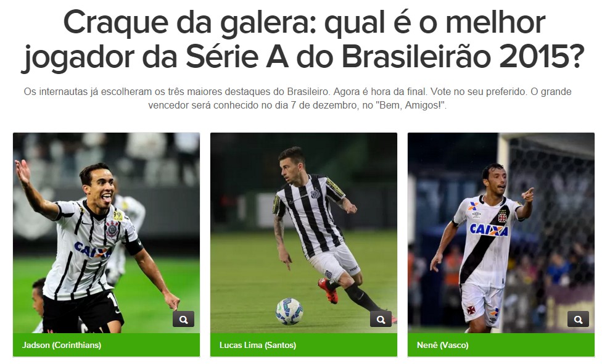
Task: Zoom the Jadson photo with magnifier icon
Action: click(184, 319)
